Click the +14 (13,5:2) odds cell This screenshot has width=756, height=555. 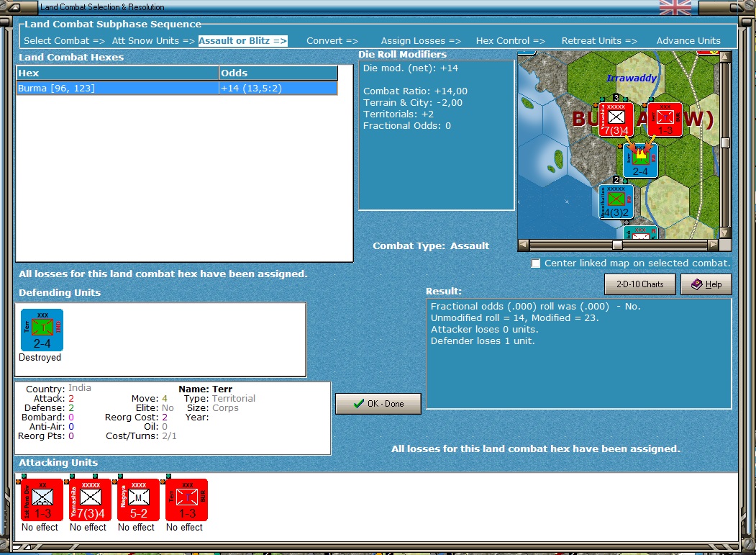coord(278,89)
